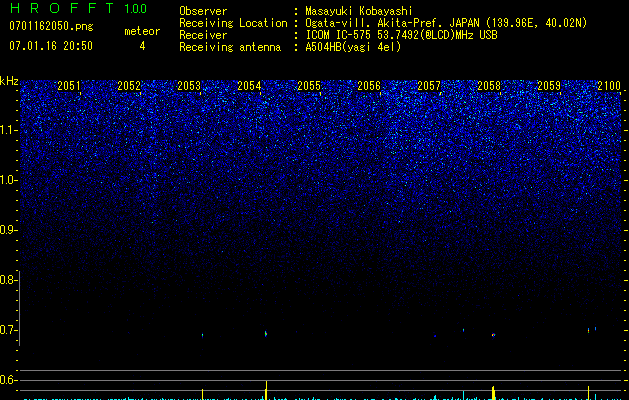This screenshot has height=400, width=629.
Task: Click the meteor echo just after 2053
Action: pos(202,335)
